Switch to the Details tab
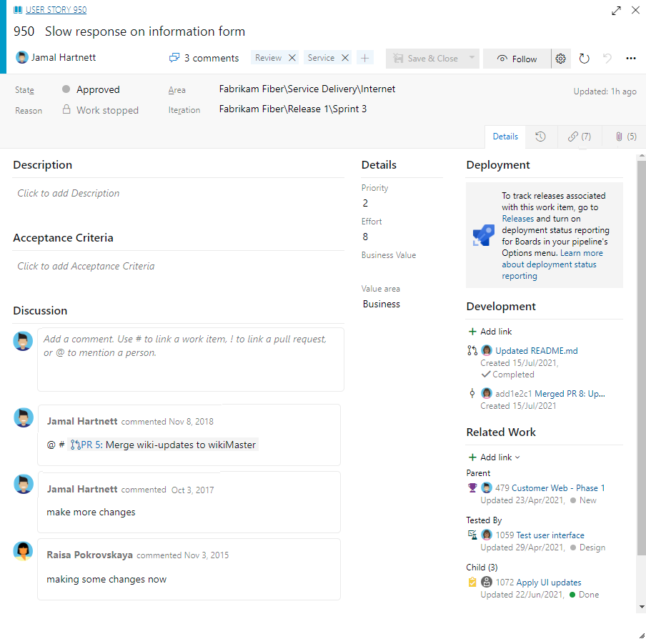 pyautogui.click(x=505, y=136)
